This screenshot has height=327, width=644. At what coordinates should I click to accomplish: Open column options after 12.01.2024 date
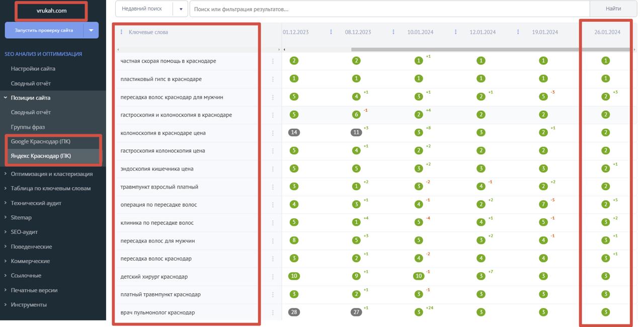coord(518,32)
